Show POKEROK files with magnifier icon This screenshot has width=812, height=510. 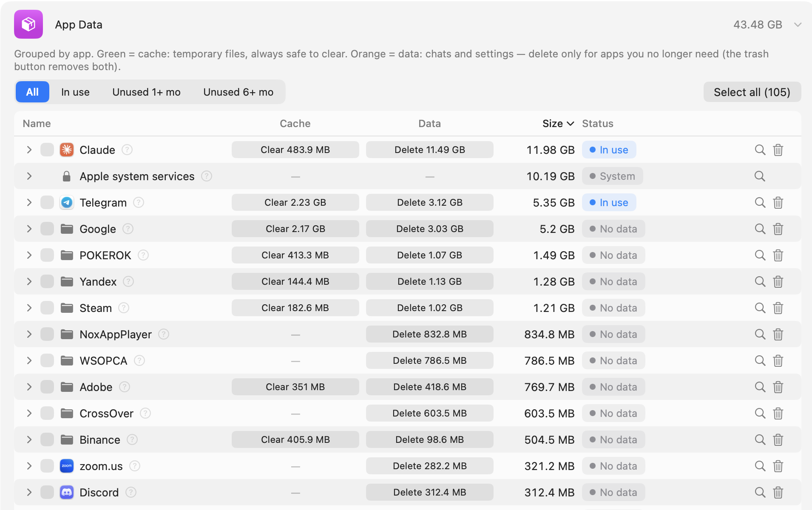[760, 255]
